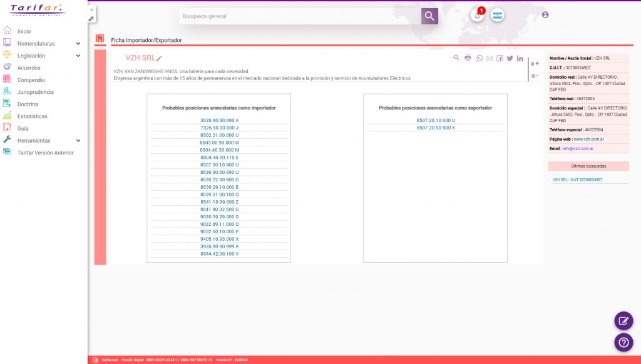
Task: Open the www.vzh.com.ar web link
Action: [x=588, y=139]
